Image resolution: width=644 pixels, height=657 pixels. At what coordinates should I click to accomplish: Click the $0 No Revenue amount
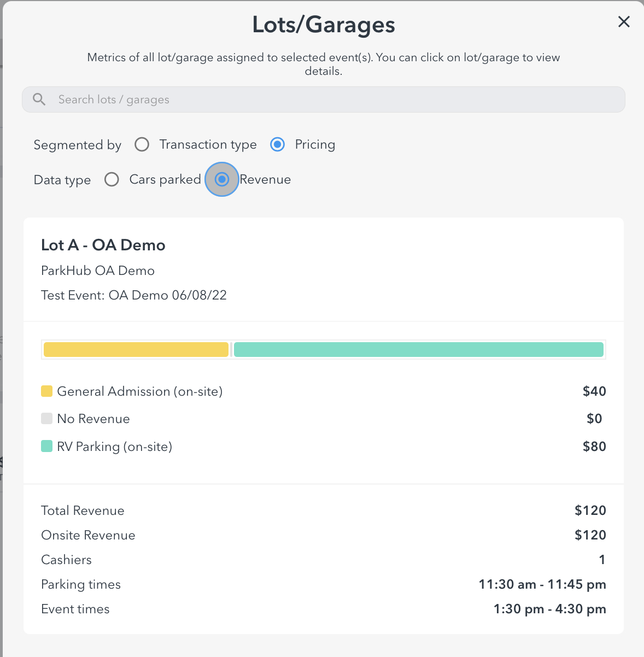click(594, 419)
